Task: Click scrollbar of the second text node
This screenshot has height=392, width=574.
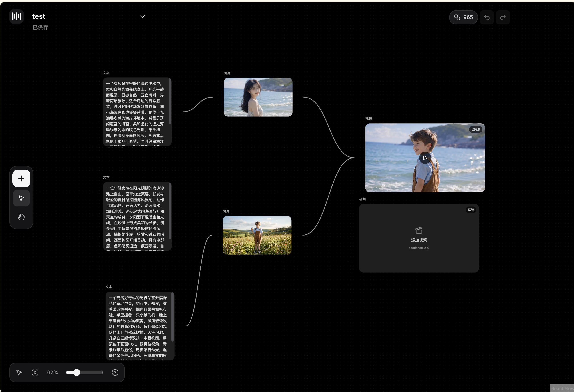Action: pos(170,211)
